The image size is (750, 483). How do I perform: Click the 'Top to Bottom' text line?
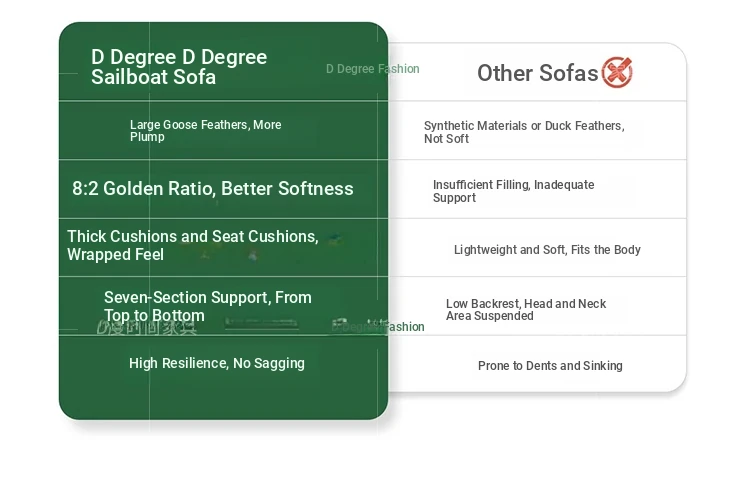pyautogui.click(x=154, y=316)
